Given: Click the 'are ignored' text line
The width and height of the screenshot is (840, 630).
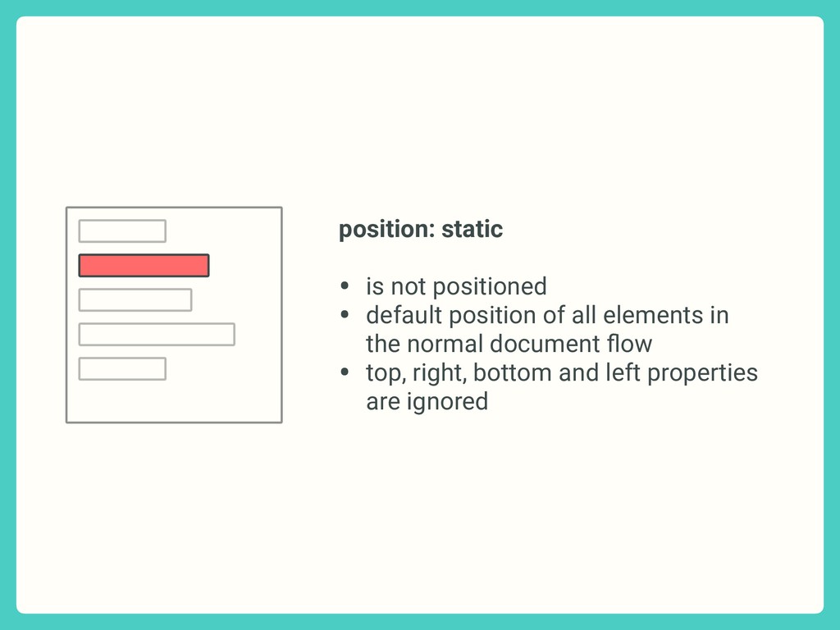Looking at the screenshot, I should [x=427, y=402].
